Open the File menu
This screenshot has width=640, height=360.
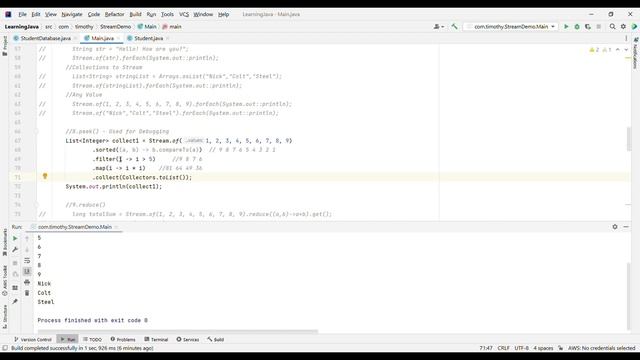coord(22,14)
